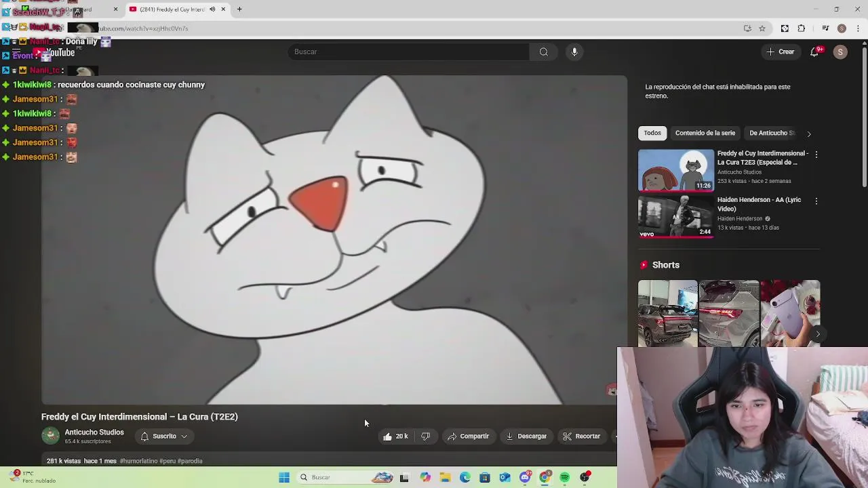Open the second Shorts red taillight thumbnail
This screenshot has height=488, width=868.
(x=729, y=313)
